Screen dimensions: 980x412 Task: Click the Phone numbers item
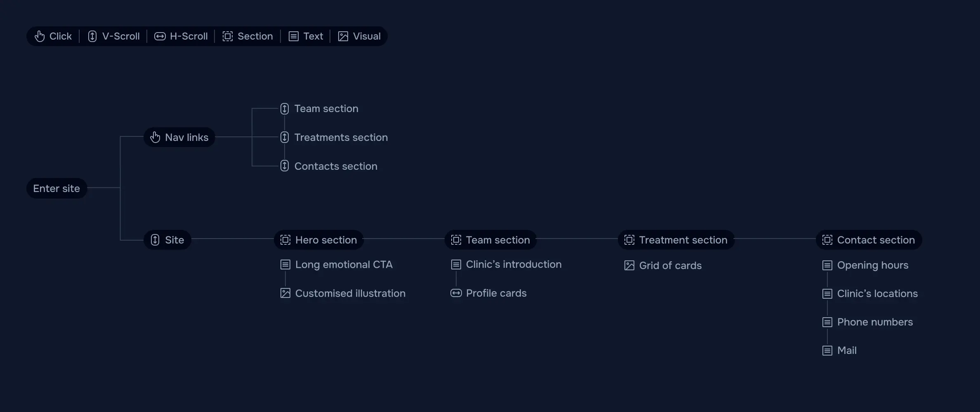(875, 322)
